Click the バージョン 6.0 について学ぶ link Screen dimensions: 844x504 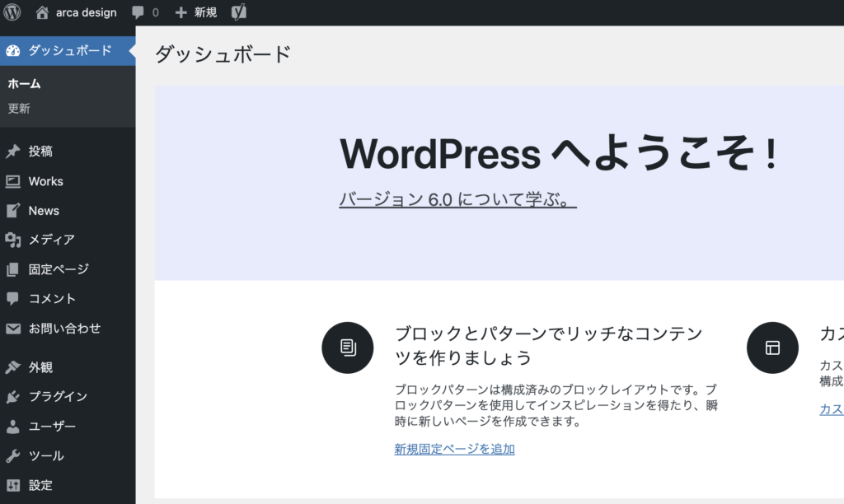tap(457, 200)
